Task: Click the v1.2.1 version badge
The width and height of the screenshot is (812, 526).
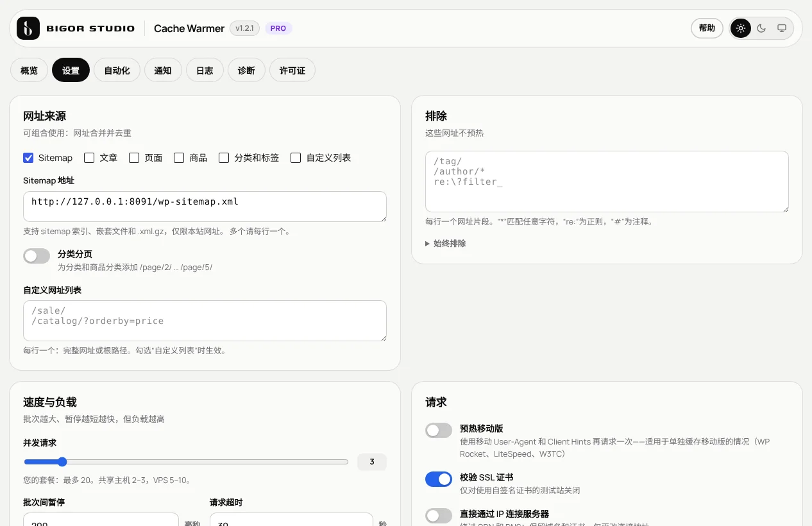Action: (244, 28)
